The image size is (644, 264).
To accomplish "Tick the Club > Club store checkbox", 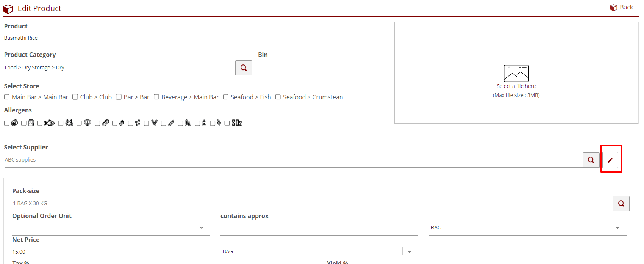I will [75, 97].
